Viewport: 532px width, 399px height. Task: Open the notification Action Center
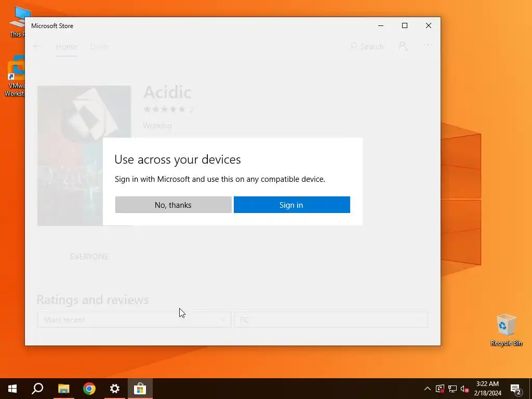coord(515,389)
